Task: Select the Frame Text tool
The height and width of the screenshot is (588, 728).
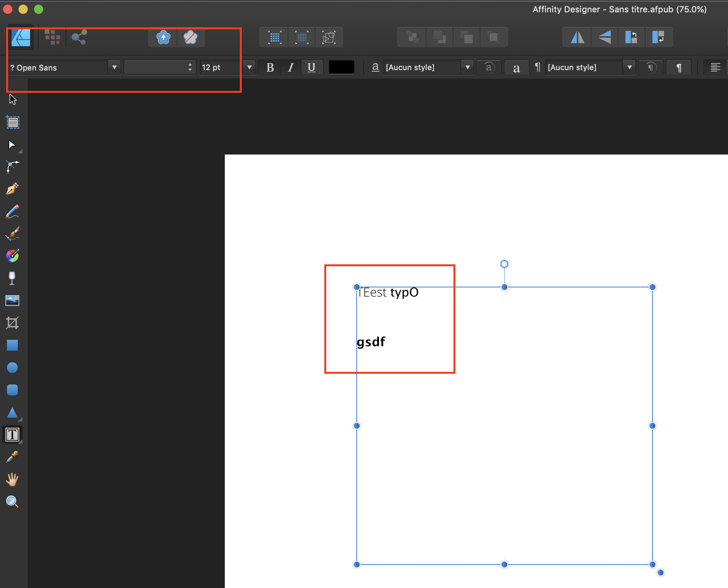Action: [12, 435]
